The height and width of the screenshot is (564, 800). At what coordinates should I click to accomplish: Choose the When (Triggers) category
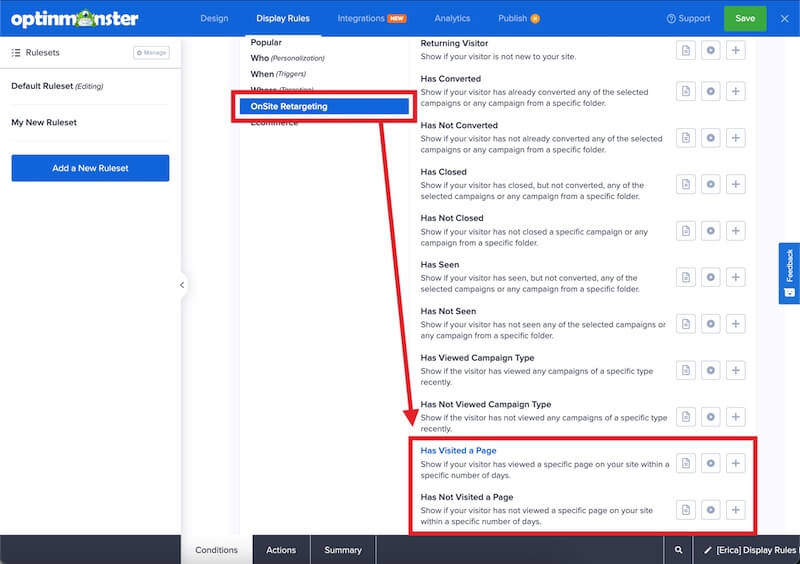pyautogui.click(x=278, y=74)
